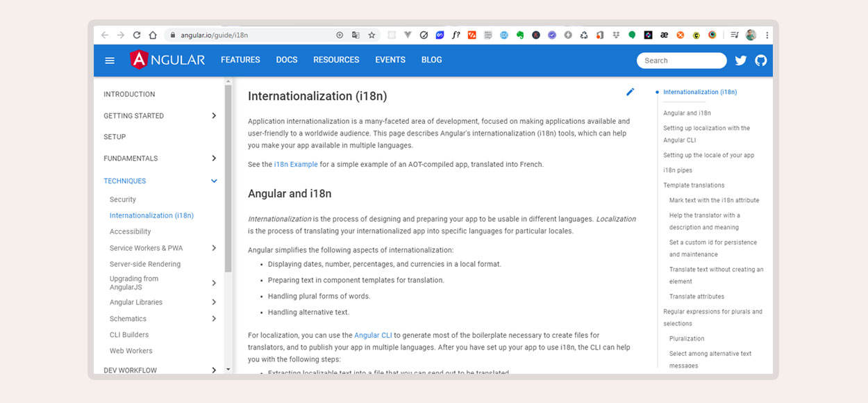Expand Service Workers & PWA
This screenshot has width=868, height=403.
pyautogui.click(x=214, y=248)
